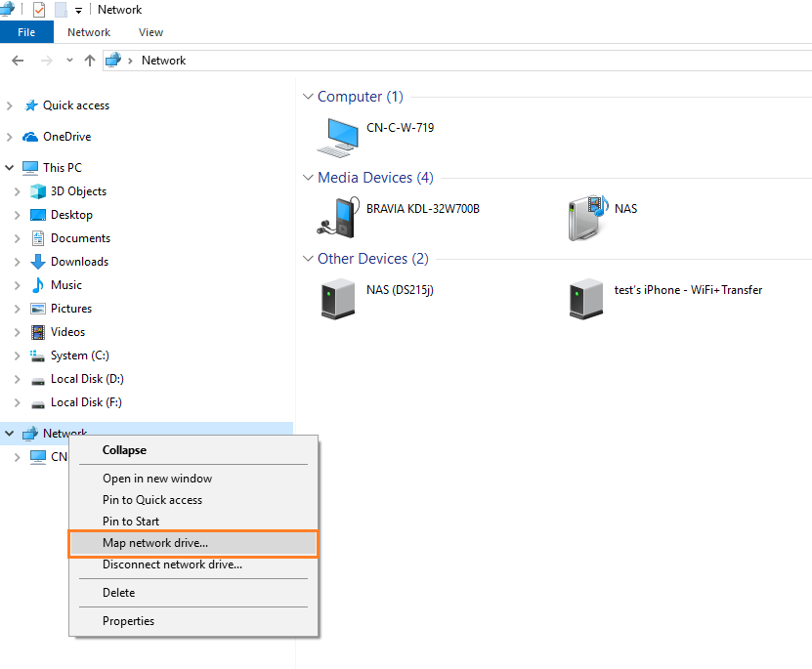
Task: Select Pin to Start menu entry
Action: 193,522
